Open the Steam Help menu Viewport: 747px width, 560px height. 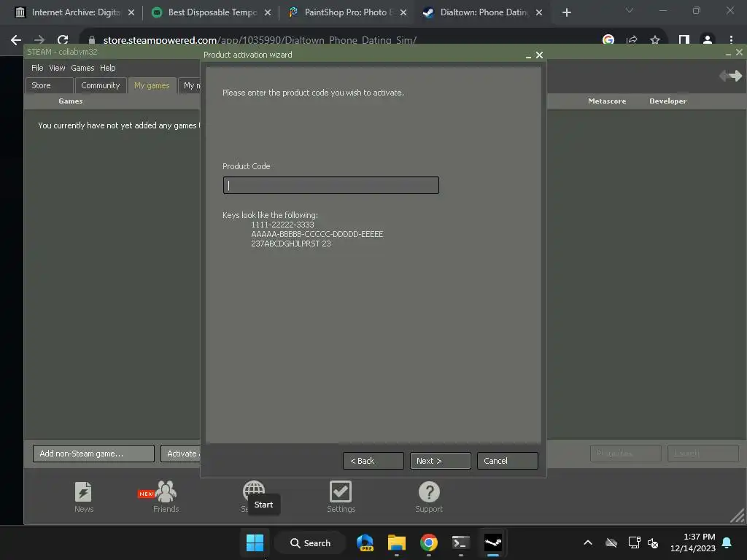(108, 68)
